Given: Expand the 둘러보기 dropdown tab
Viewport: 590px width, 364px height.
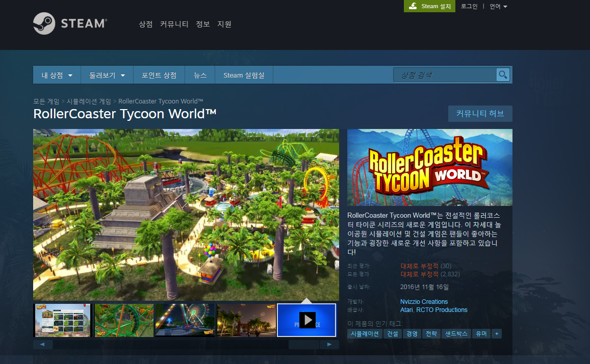Looking at the screenshot, I should tap(107, 75).
